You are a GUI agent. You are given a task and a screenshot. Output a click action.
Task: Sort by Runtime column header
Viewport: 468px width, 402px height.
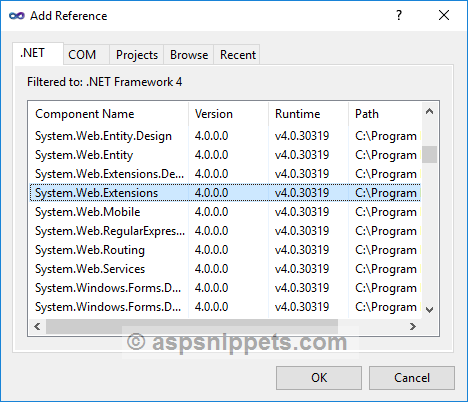click(308, 114)
